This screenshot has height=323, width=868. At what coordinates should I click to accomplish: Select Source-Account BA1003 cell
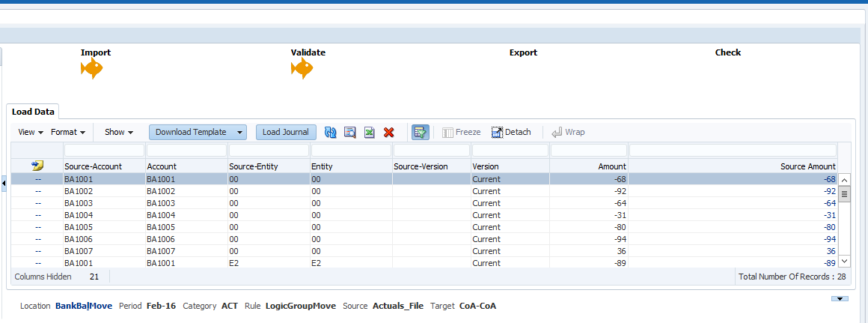point(104,203)
